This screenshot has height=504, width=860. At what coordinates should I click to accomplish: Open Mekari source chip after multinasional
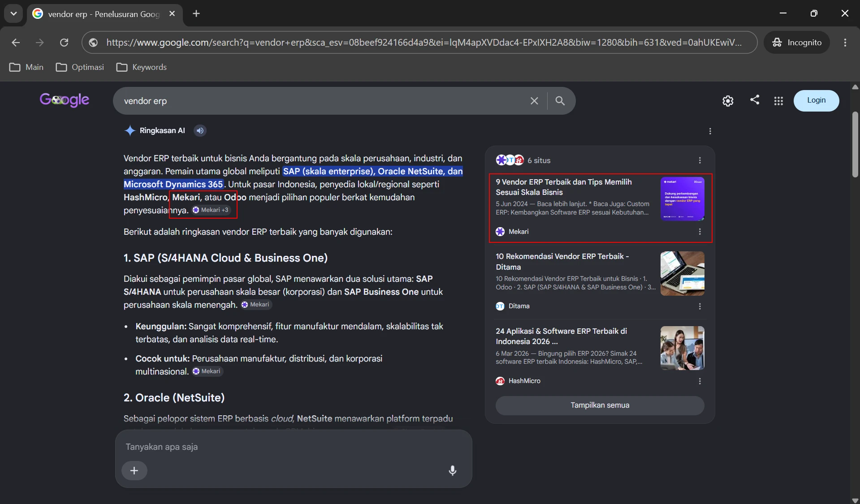point(207,371)
